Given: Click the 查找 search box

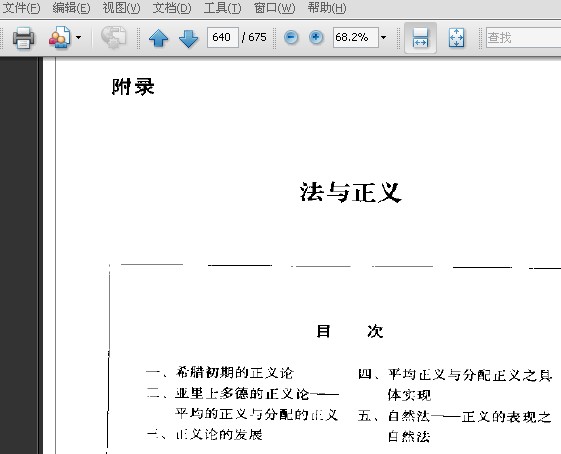Looking at the screenshot, I should [x=523, y=37].
